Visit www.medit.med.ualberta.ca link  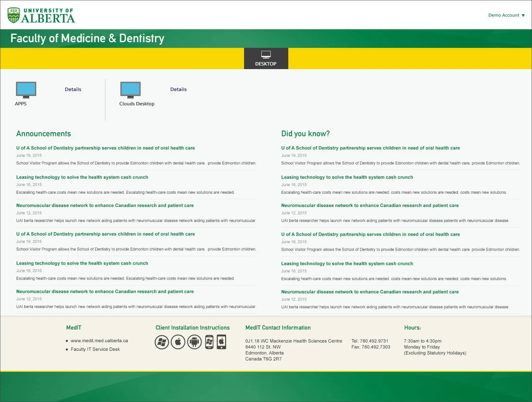pos(99,341)
